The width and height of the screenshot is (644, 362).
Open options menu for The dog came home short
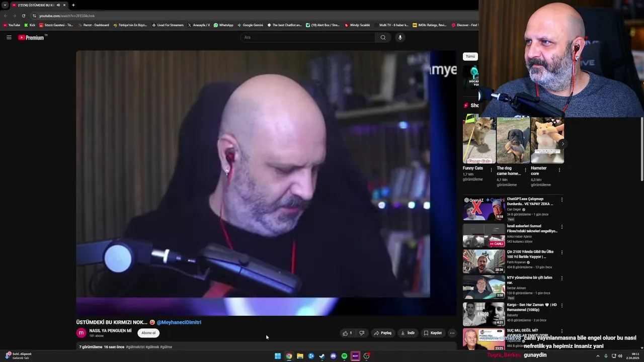click(x=525, y=170)
